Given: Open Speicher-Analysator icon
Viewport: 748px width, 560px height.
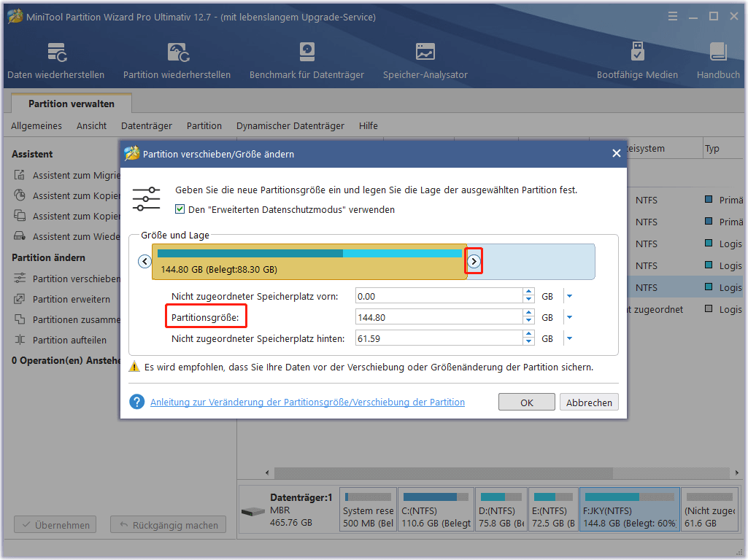Looking at the screenshot, I should click(x=425, y=52).
